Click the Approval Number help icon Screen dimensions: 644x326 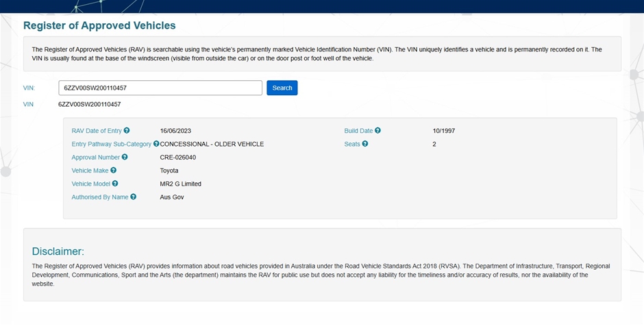(x=125, y=157)
